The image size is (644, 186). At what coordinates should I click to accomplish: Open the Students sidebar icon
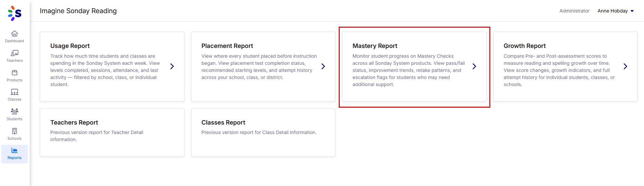pos(15,111)
